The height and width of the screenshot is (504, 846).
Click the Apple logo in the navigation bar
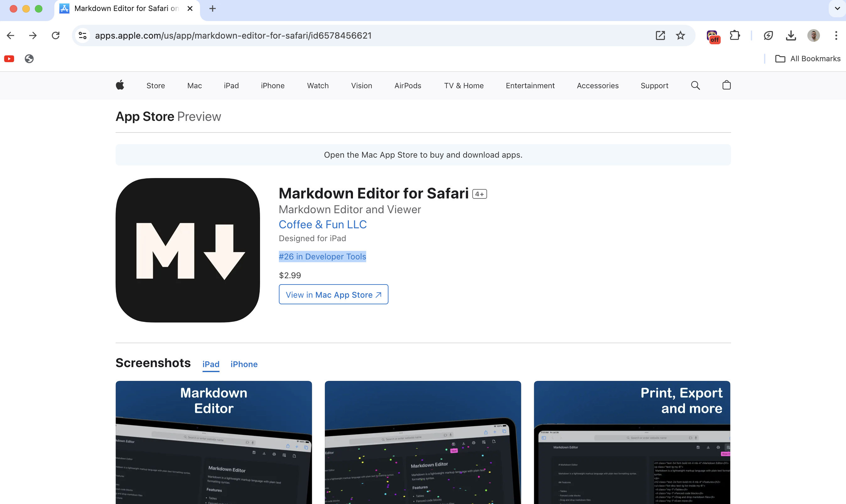120,85
